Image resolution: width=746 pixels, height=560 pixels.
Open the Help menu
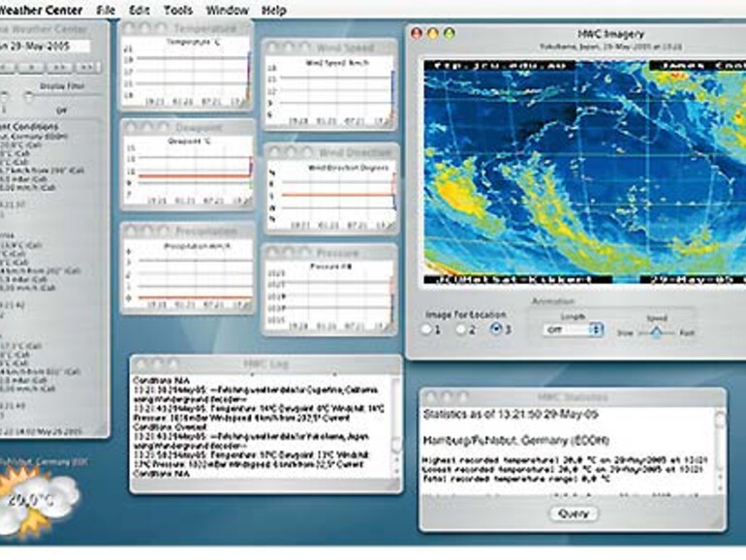pyautogui.click(x=274, y=10)
